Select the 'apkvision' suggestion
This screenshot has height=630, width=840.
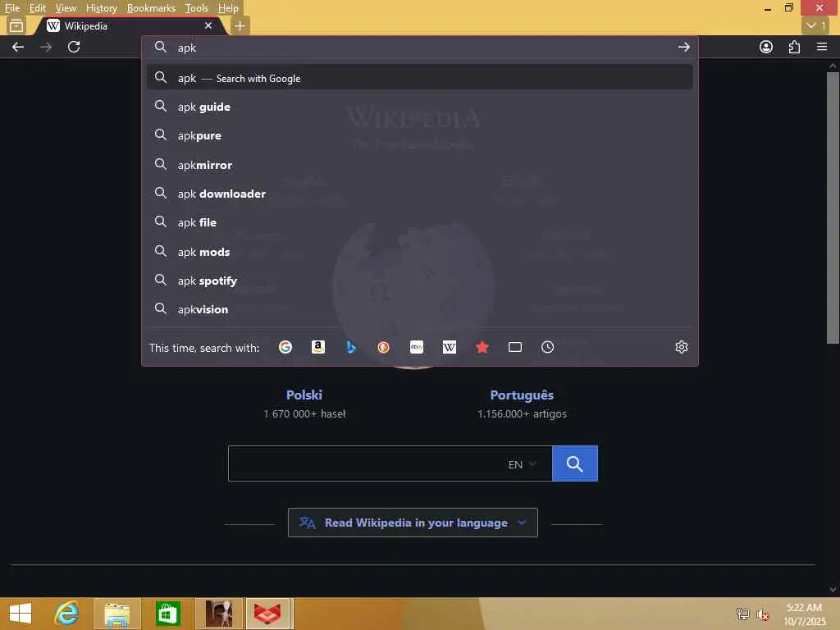point(419,309)
